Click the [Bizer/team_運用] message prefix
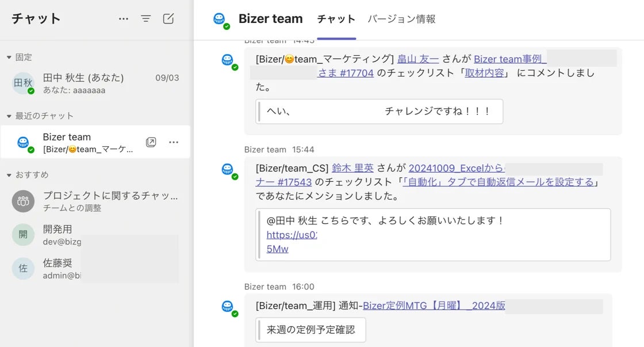The height and width of the screenshot is (347, 644). 296,306
